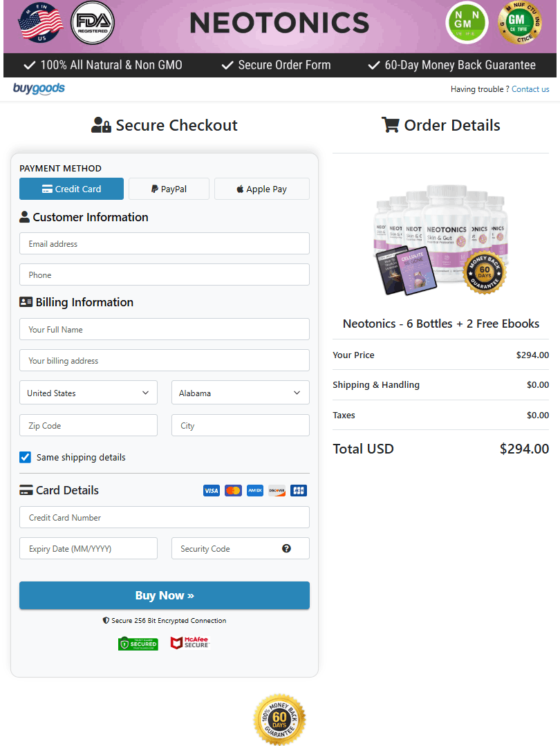Choose Apple Pay payment method

point(261,189)
